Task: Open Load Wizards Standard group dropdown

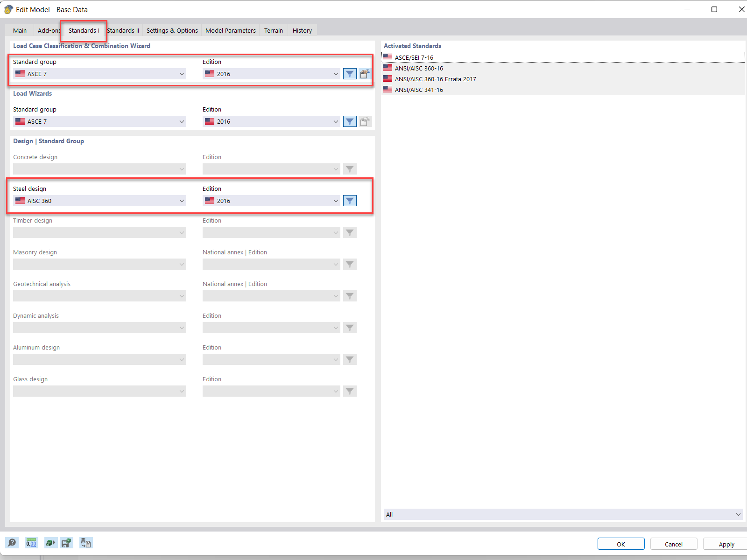Action: (99, 121)
